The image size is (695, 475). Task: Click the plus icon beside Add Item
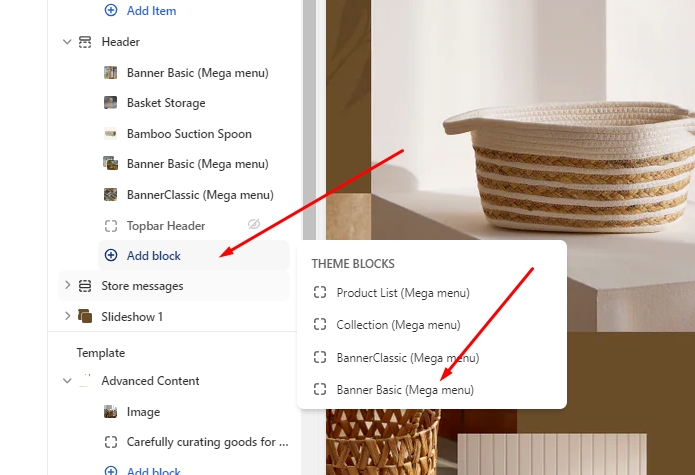tap(111, 11)
